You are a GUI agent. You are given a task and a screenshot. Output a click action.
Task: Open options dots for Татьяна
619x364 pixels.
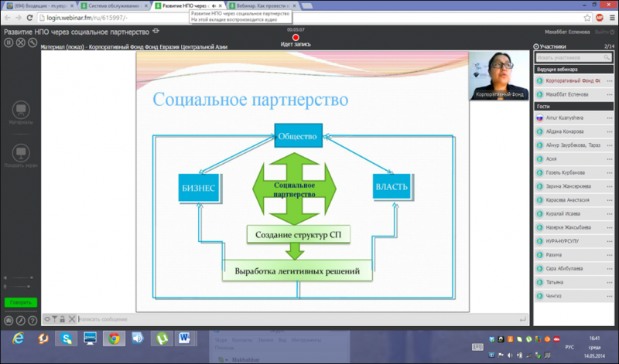coord(610,282)
